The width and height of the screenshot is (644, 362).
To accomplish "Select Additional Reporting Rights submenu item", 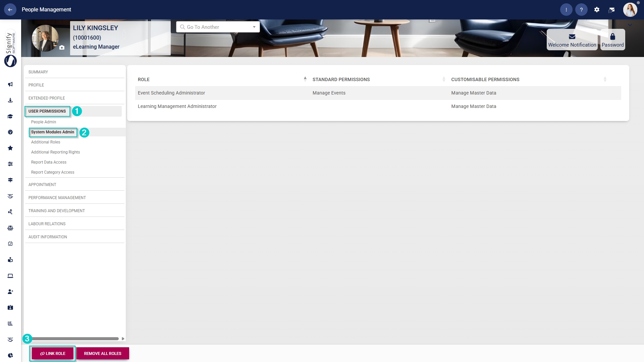I will [x=55, y=152].
